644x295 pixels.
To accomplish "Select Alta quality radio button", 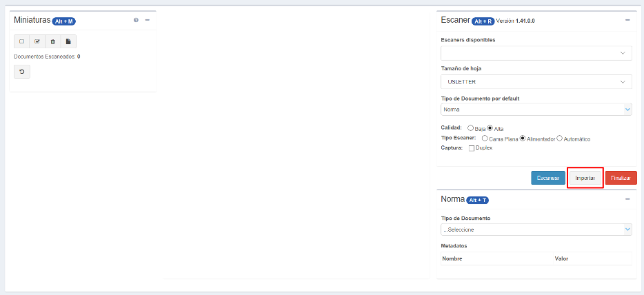I will [490, 128].
